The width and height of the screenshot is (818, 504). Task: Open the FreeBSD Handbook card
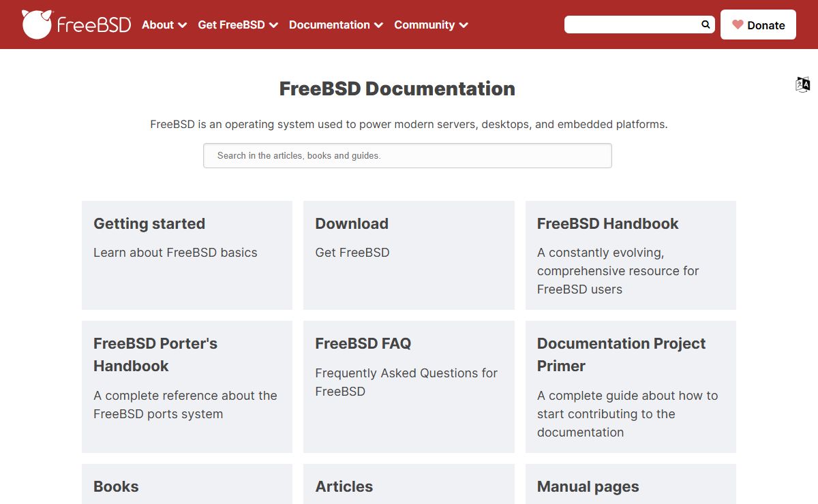(x=631, y=255)
